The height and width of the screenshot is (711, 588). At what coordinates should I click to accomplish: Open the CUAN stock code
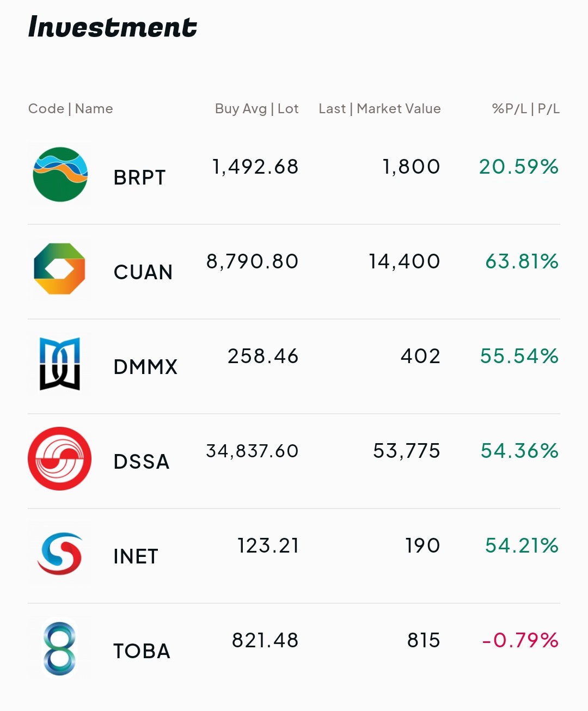(x=143, y=272)
